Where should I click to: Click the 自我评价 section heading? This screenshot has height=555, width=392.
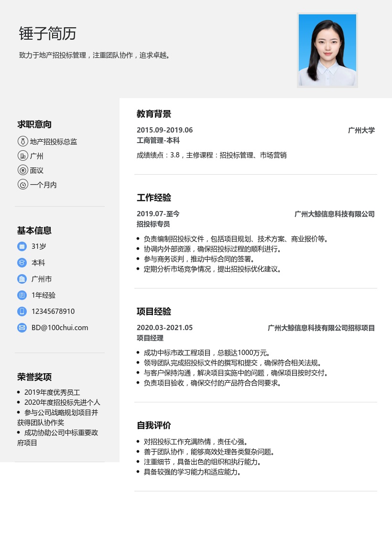(154, 425)
